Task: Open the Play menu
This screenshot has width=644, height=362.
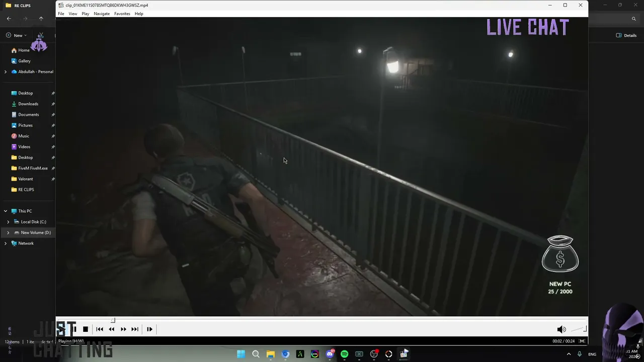Action: [x=86, y=14]
